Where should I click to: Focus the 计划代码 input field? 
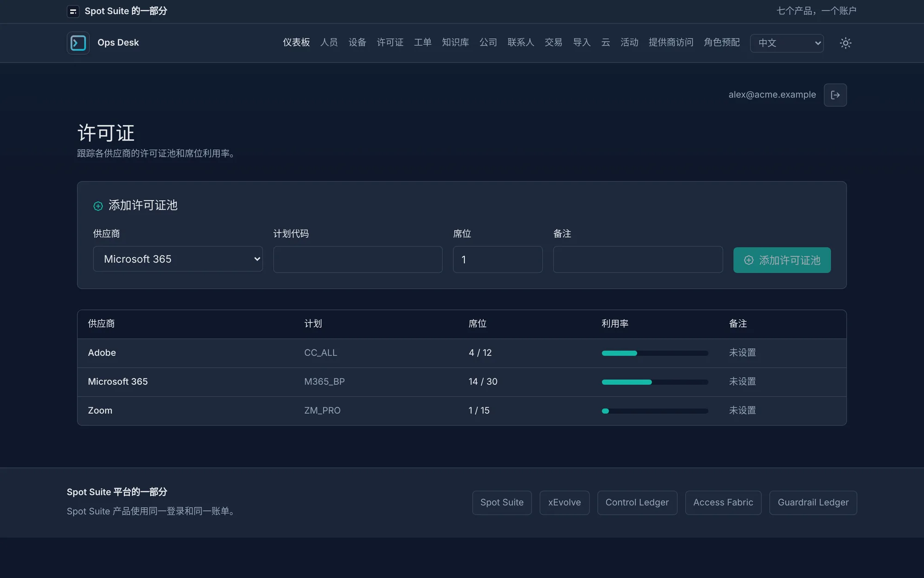(358, 259)
